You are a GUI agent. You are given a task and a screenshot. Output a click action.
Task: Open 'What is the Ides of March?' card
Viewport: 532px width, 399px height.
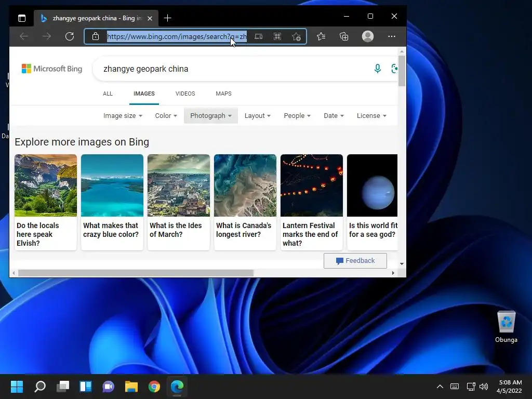click(x=179, y=202)
